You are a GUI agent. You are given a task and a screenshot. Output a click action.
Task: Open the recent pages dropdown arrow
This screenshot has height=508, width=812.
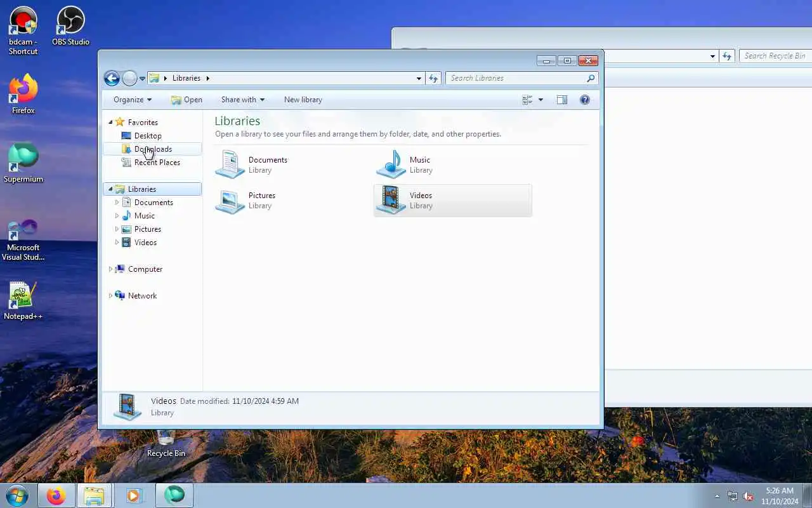click(x=142, y=79)
